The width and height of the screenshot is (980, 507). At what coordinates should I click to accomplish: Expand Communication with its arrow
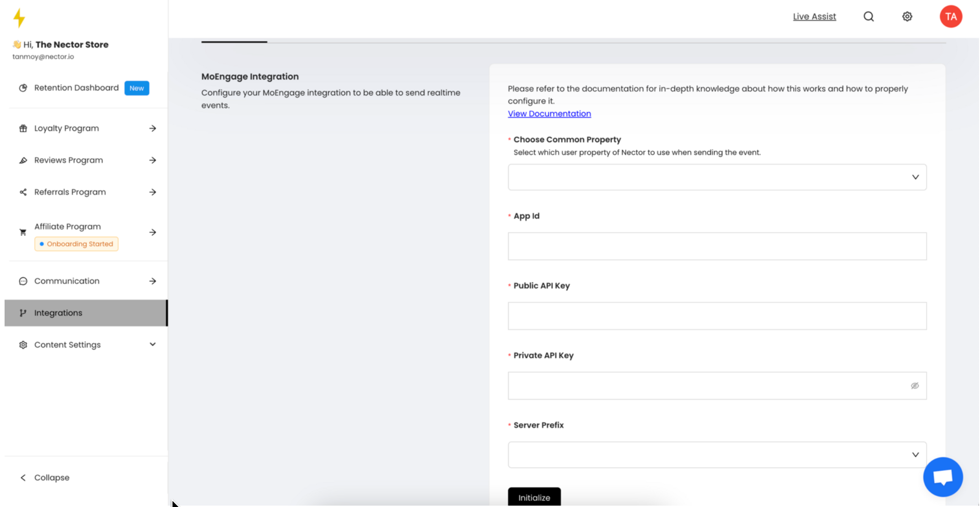tap(152, 281)
